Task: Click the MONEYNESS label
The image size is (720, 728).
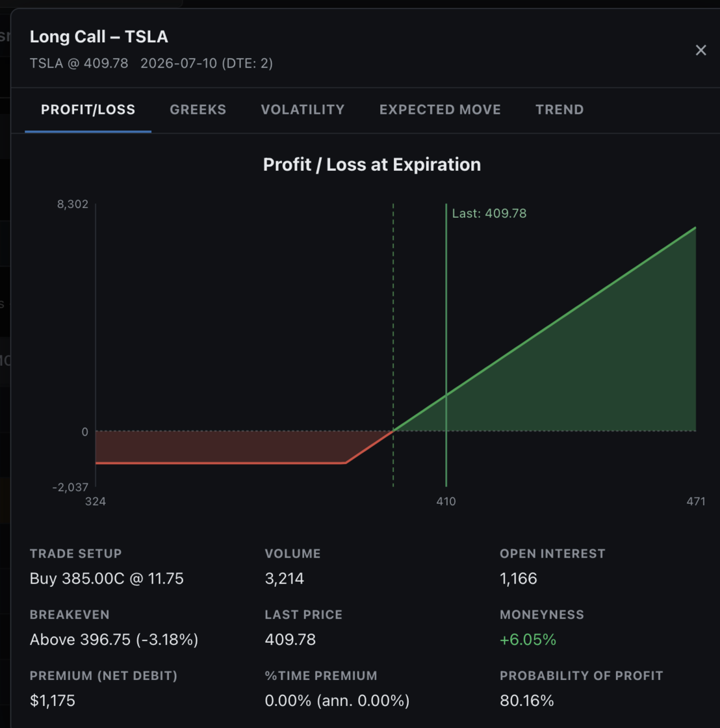Action: click(542, 615)
